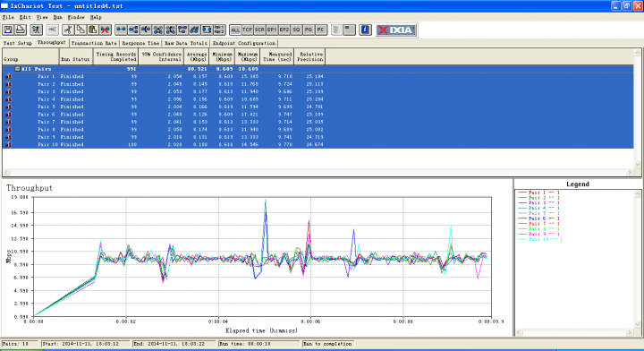
Task: Click the Run test icon
Action: [36, 30]
